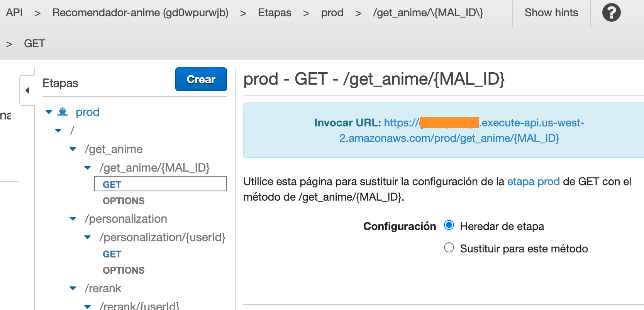This screenshot has height=310, width=644.
Task: Collapse the /get_anime resource arrow
Action: 73,149
